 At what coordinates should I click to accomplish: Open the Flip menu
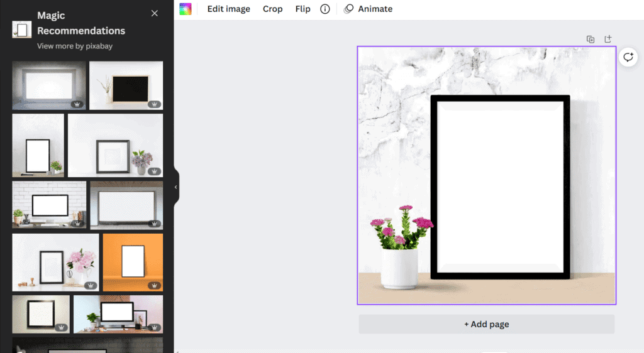click(x=303, y=9)
